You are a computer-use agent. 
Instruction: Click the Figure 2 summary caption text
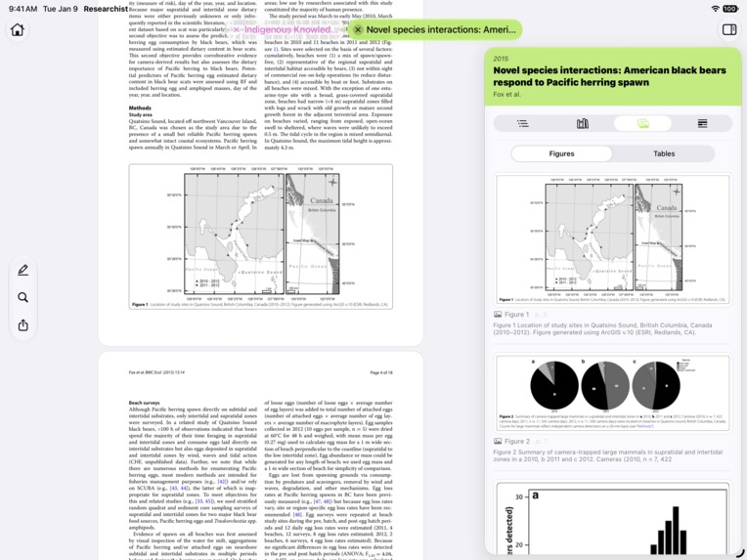(608, 455)
